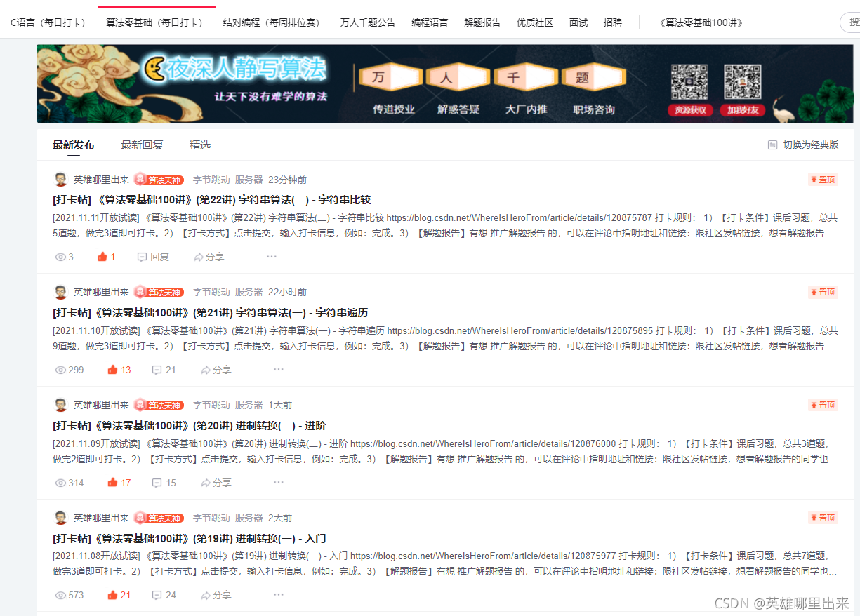Open more options on 第20讲 post

tap(279, 483)
